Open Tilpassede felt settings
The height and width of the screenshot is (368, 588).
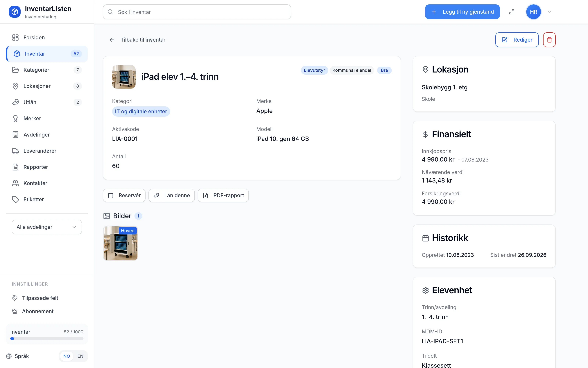(x=47, y=298)
